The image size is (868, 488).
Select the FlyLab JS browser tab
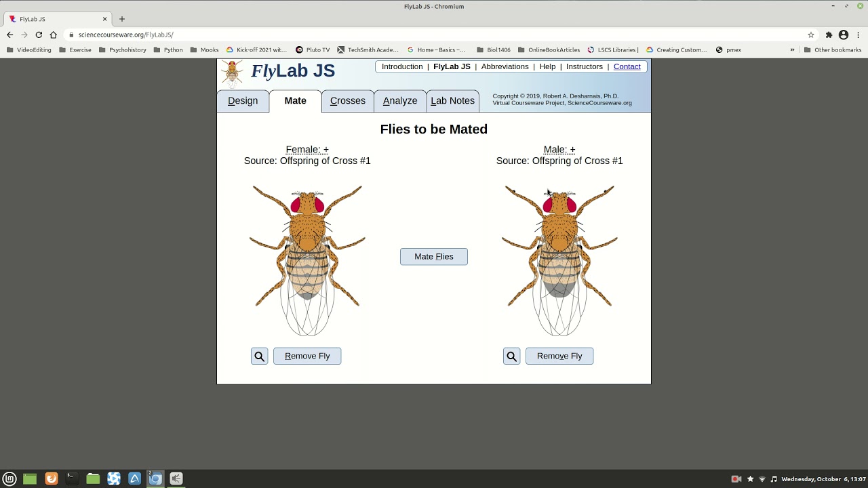(58, 19)
